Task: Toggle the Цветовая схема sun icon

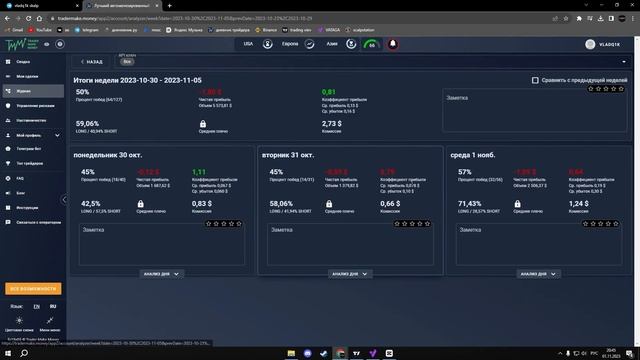Action: click(x=19, y=320)
